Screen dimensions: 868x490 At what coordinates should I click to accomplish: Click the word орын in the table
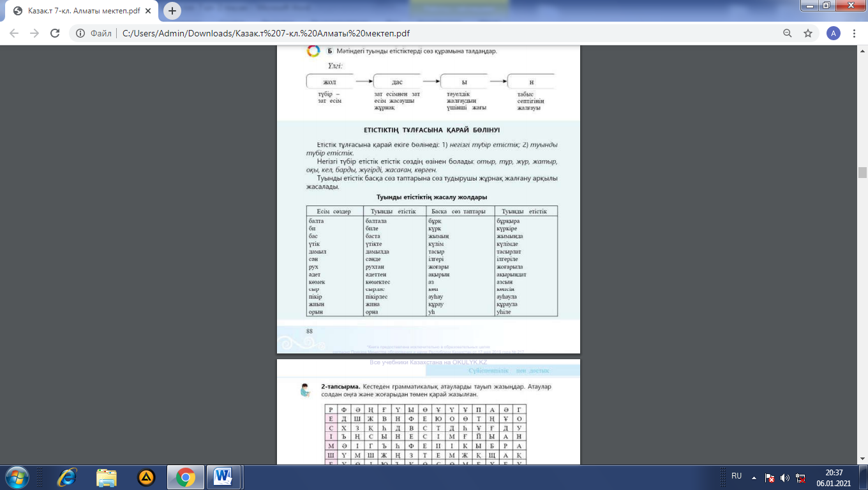[315, 312]
